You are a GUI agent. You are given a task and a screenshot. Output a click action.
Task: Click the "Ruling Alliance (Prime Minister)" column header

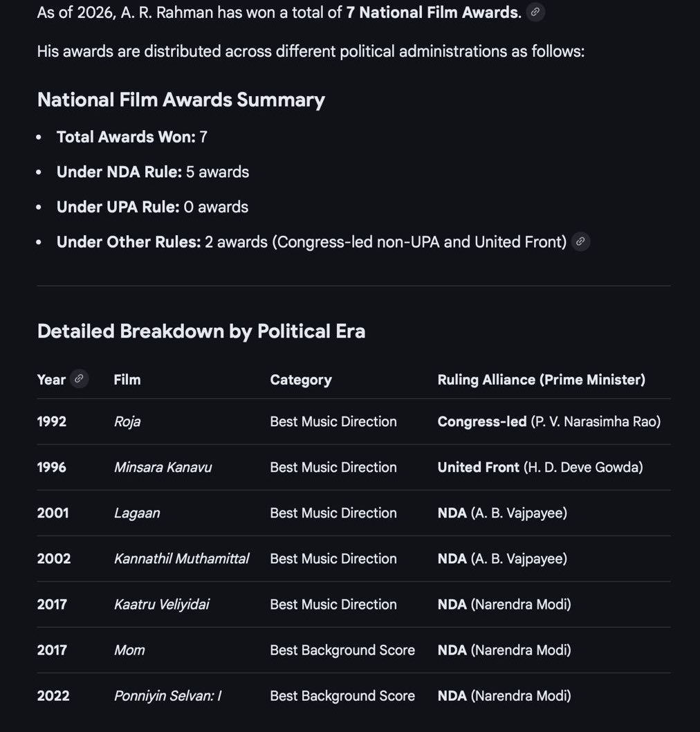pyautogui.click(x=541, y=380)
